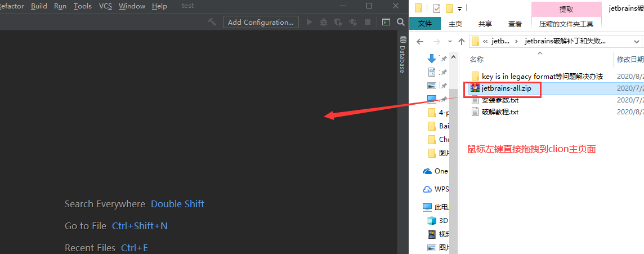Click Explorer Forward arrow button
This screenshot has height=254, width=644.
tap(437, 42)
